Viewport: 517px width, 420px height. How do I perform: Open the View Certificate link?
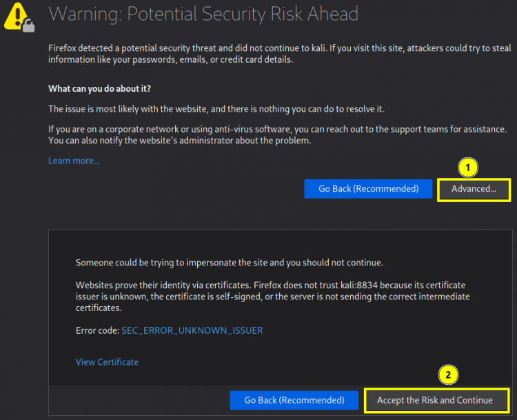point(107,362)
